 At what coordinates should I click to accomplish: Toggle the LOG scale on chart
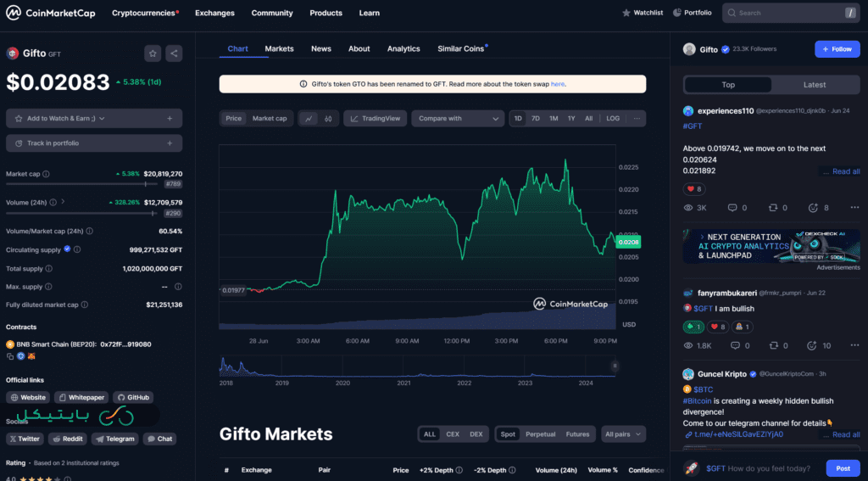[x=613, y=119]
